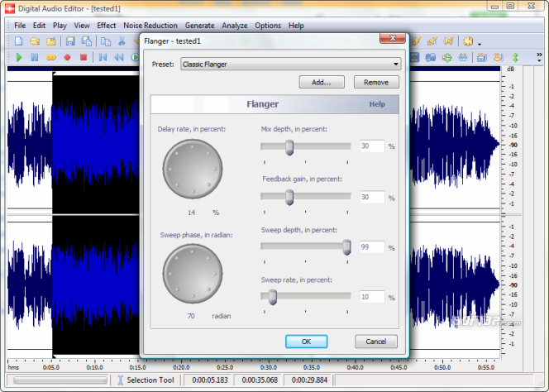Viewport: 549px width, 392px height.
Task: Open the dropdown arrow beside the effects icon
Action: pos(479,42)
